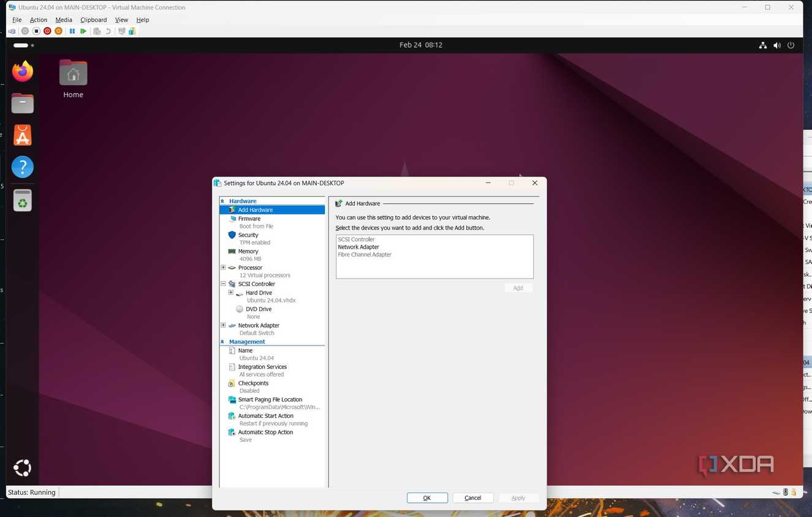This screenshot has height=517, width=812.
Task: Expand the Hard Drive tree node
Action: coord(231,293)
